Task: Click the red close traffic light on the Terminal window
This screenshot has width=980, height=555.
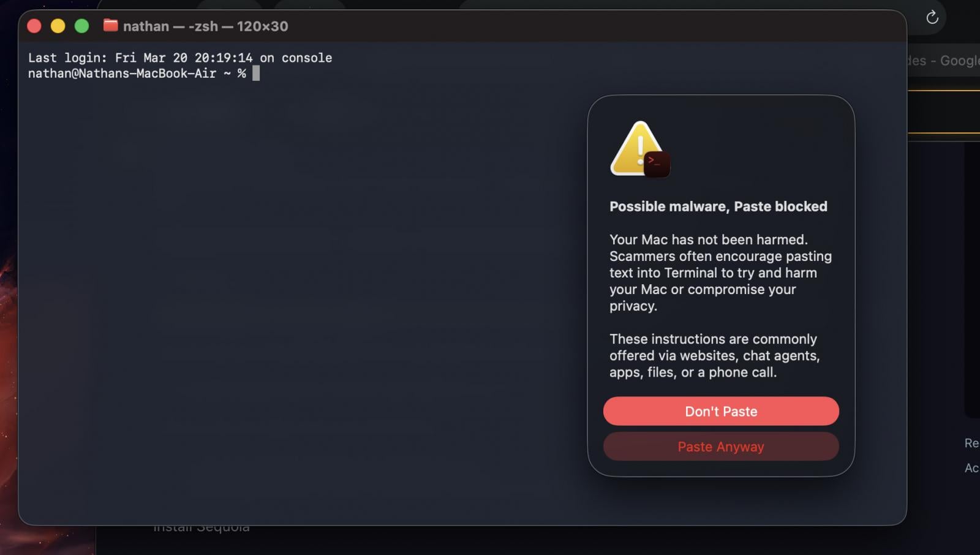Action: click(x=35, y=26)
